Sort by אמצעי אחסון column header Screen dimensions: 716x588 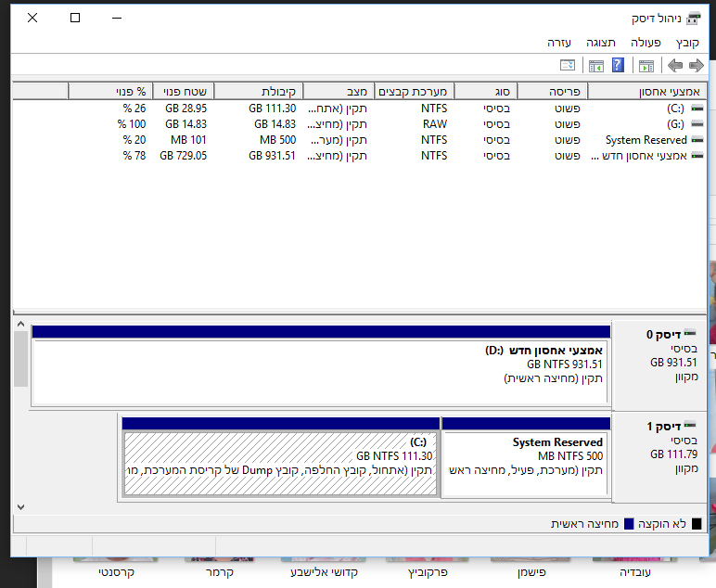(646, 91)
